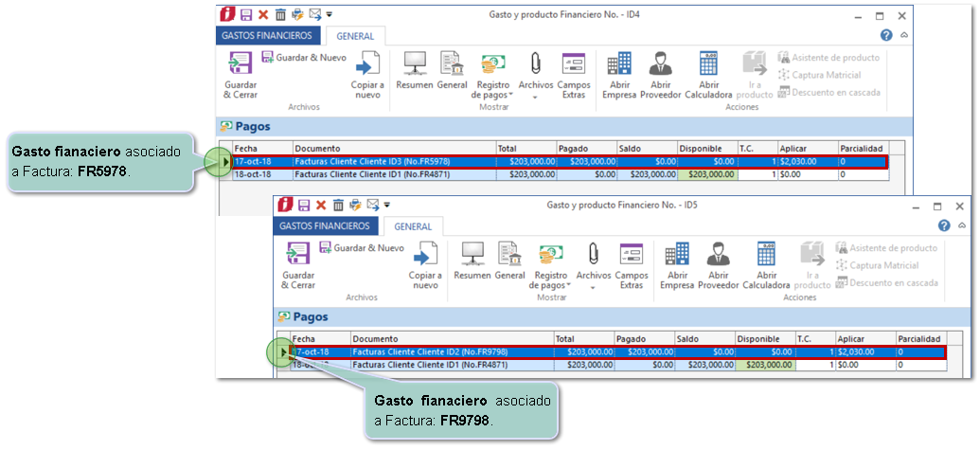
Task: Click Aplicar cell $2,030.00 in ID4 window
Action: point(808,162)
